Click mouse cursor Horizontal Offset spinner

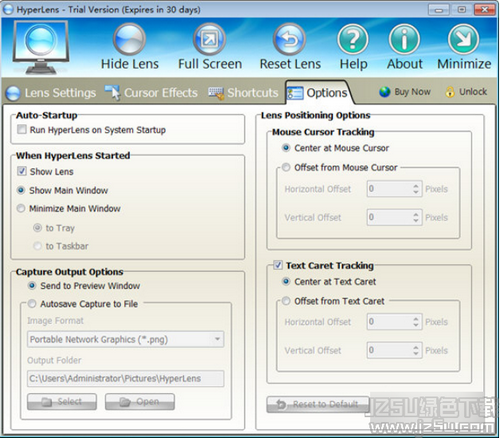416,189
